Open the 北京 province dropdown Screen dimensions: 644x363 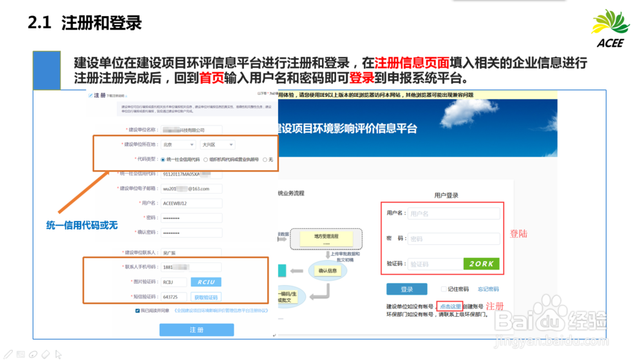click(x=178, y=144)
